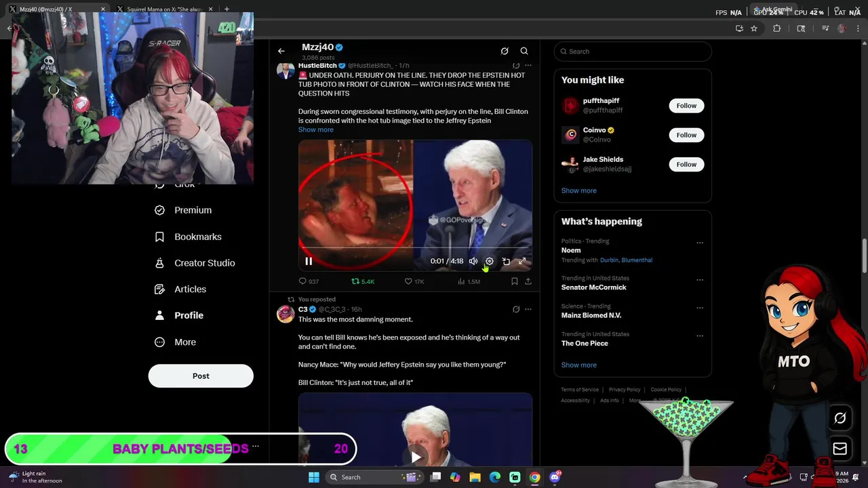Open Bookmarks in the sidebar
The image size is (868, 488).
click(x=188, y=237)
